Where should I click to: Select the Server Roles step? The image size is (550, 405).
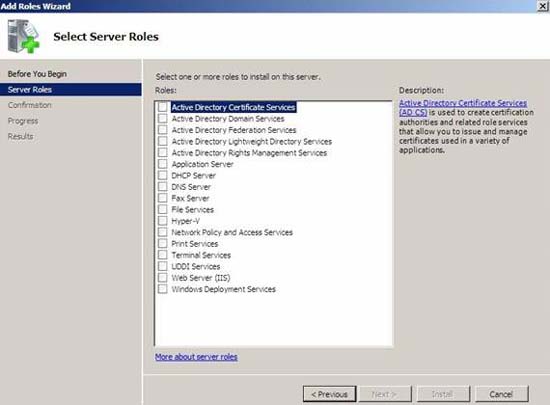[x=71, y=89]
